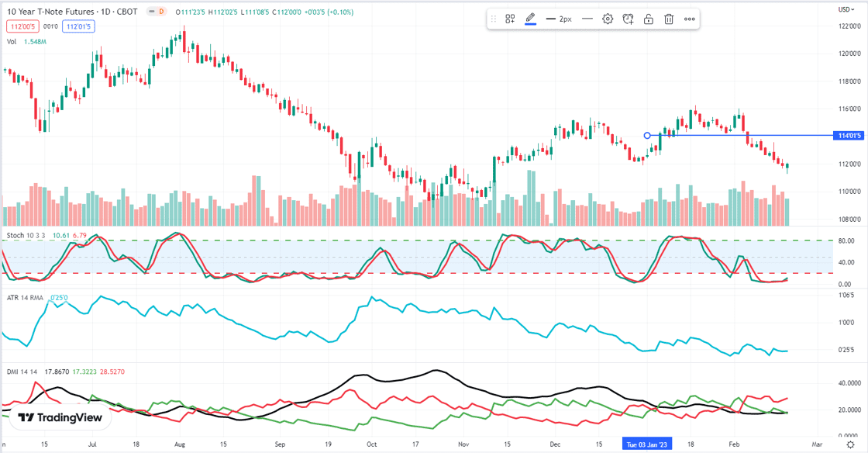The width and height of the screenshot is (868, 453).
Task: Click the volume value 1.548M
Action: (35, 42)
